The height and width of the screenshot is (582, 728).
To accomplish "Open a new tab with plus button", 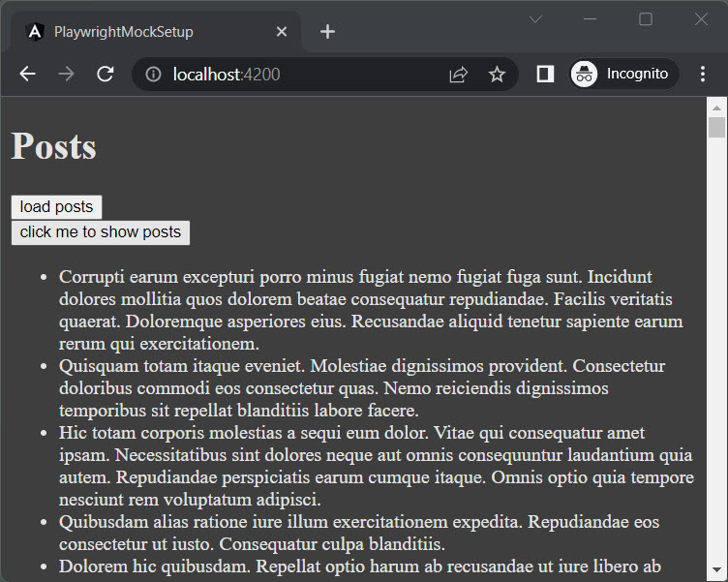I will point(327,32).
